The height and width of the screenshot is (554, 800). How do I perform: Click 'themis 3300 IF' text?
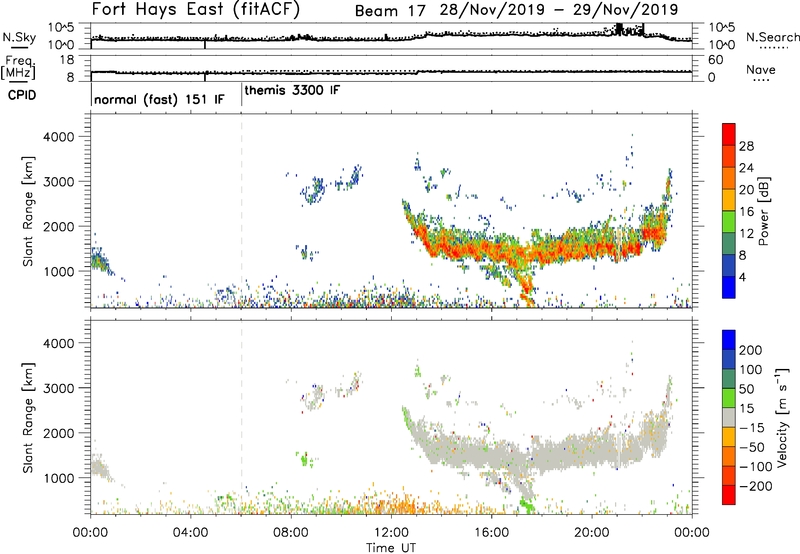coord(292,90)
